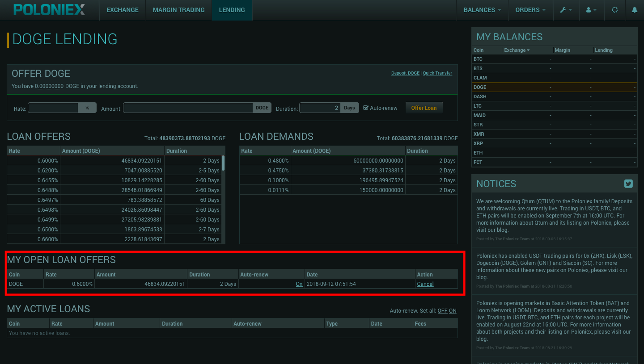Viewport: 644px width, 364px height.
Task: Expand the Orders dropdown menu
Action: coord(530,10)
